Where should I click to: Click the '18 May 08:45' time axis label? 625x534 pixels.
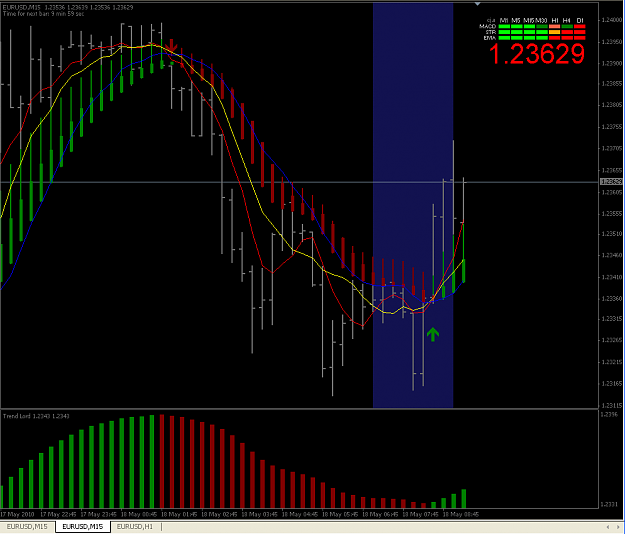pos(460,514)
